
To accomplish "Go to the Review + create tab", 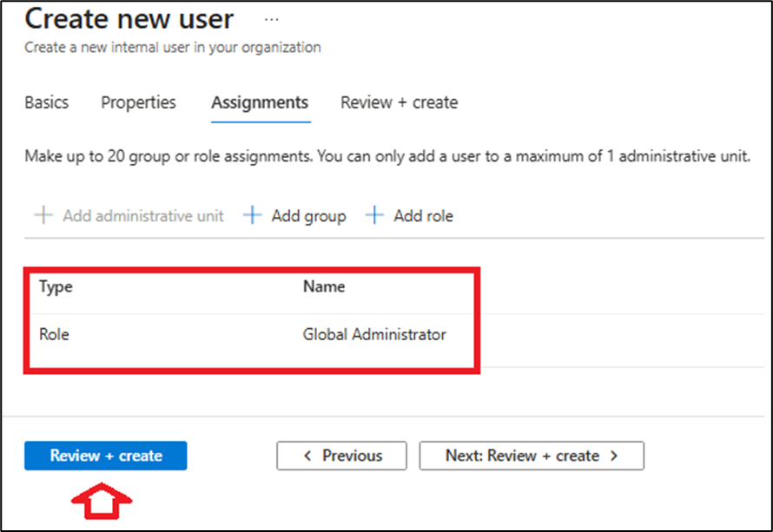I will (399, 102).
